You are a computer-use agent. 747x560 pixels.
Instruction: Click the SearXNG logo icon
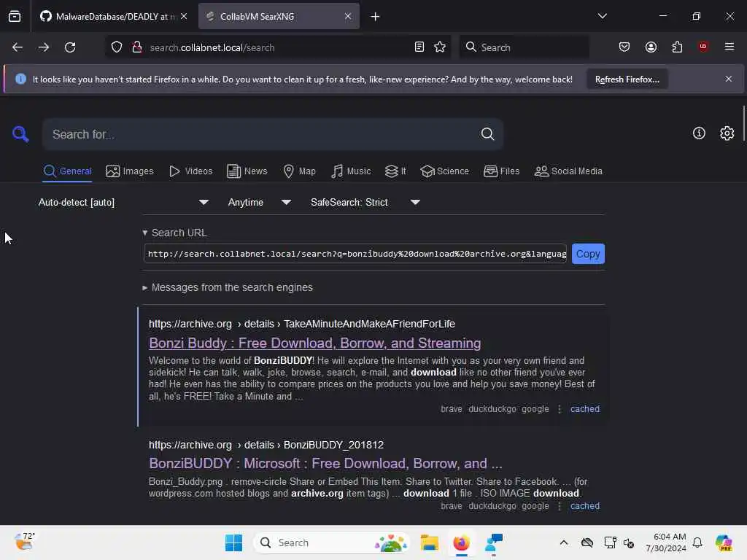coord(20,134)
